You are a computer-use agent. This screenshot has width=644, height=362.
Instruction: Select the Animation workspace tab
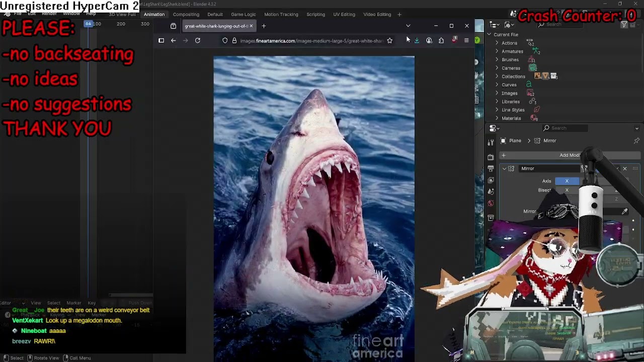[154, 15]
